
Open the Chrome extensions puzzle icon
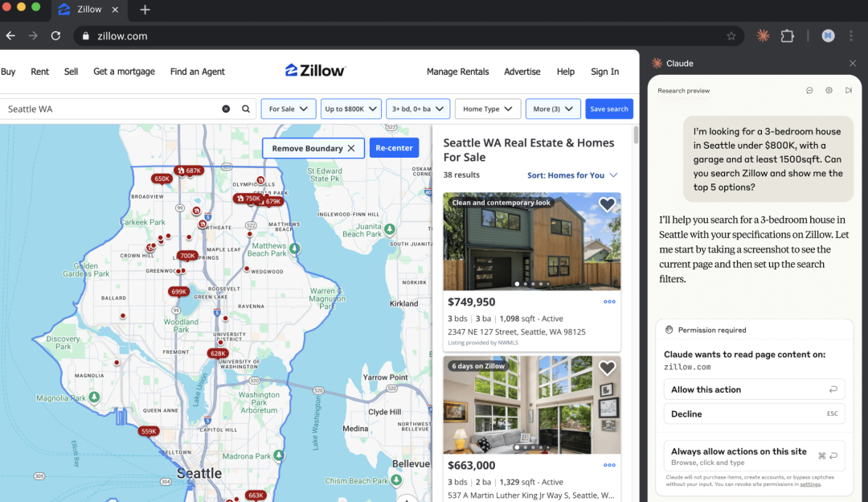[787, 36]
